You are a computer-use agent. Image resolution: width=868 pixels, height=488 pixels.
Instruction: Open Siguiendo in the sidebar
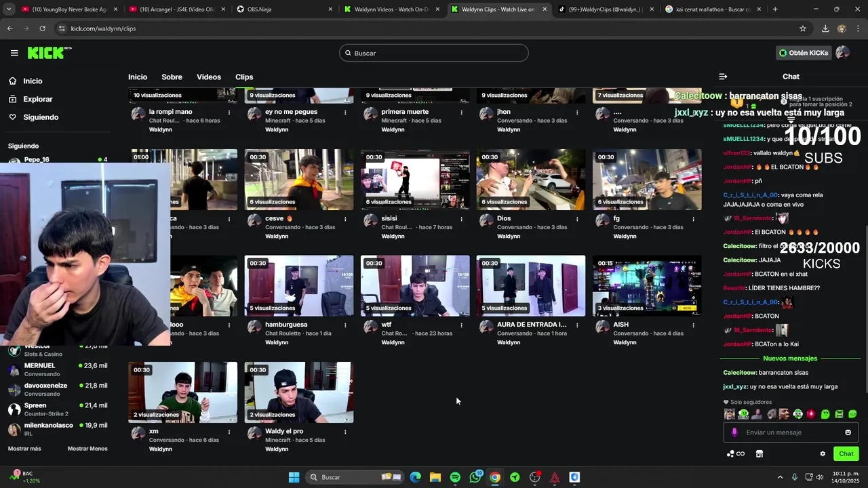click(41, 117)
